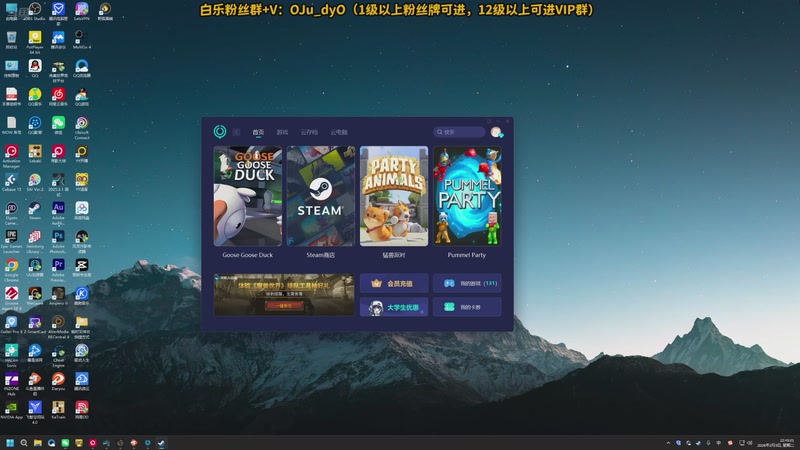Open the Party Animals game card

(394, 196)
